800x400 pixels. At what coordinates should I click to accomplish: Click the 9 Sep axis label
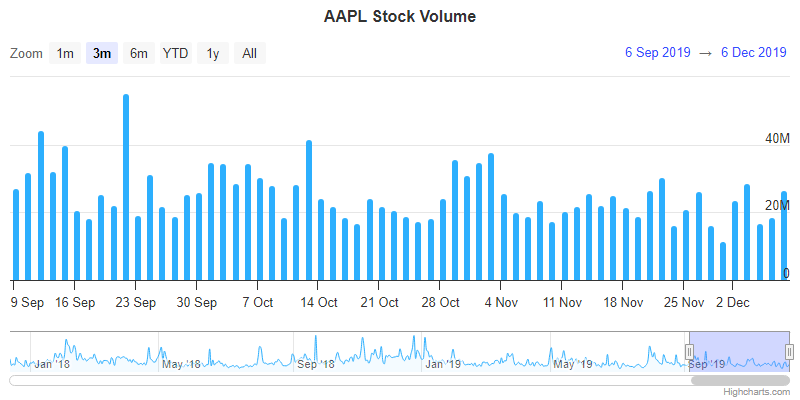(28, 303)
